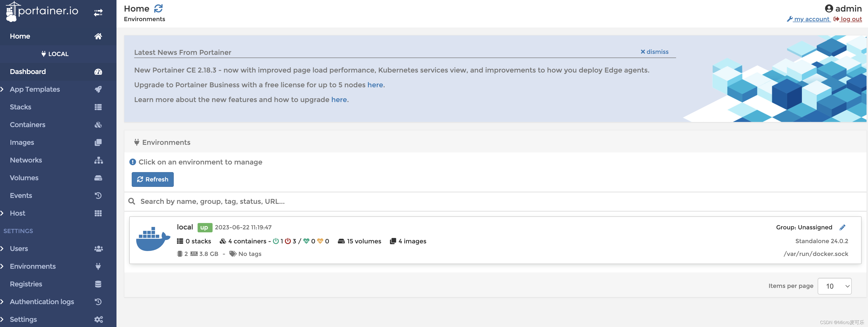Viewport: 868px width, 327px height.
Task: Expand the App Templates chevron
Action: click(2, 89)
